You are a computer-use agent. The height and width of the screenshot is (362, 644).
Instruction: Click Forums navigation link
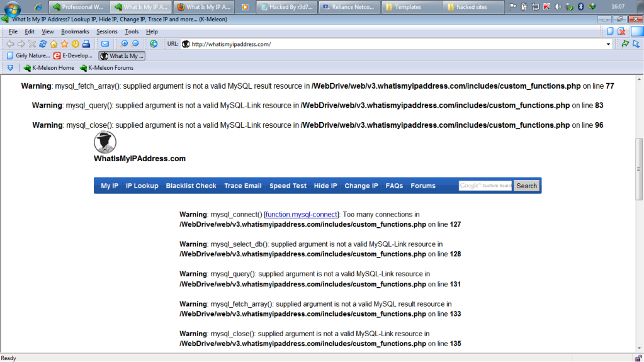(x=423, y=186)
